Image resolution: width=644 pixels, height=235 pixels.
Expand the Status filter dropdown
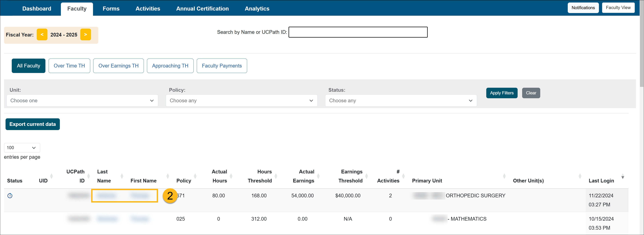(401, 101)
